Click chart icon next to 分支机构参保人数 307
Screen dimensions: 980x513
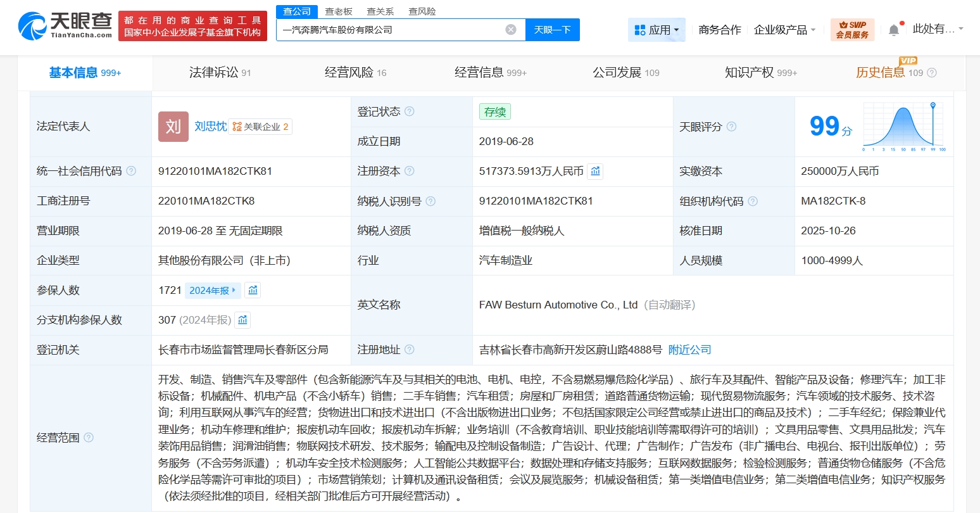(x=242, y=320)
